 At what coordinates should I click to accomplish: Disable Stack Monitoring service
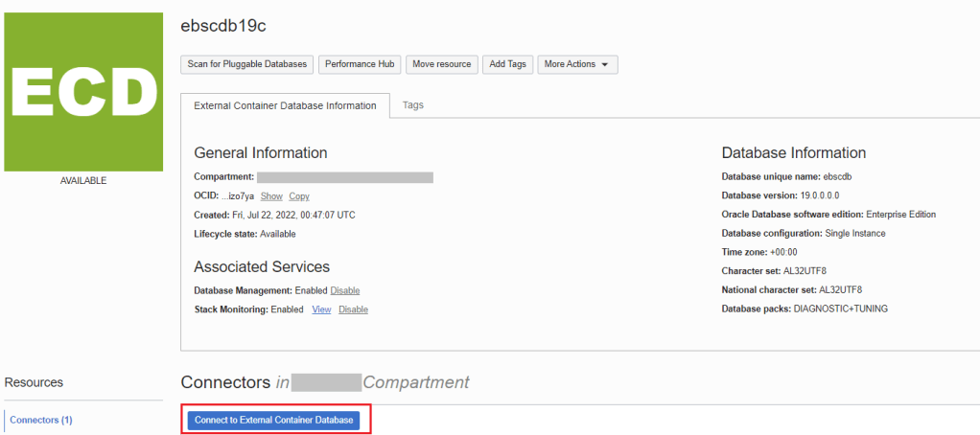(353, 309)
